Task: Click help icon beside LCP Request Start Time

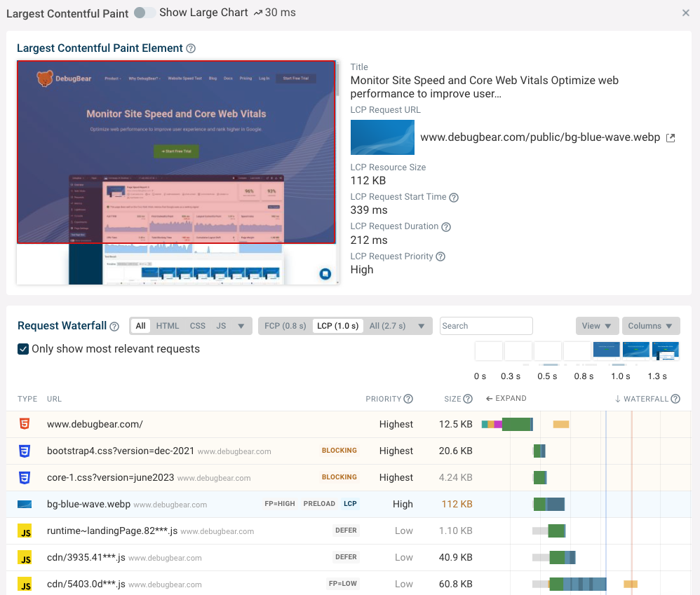Action: coord(454,198)
